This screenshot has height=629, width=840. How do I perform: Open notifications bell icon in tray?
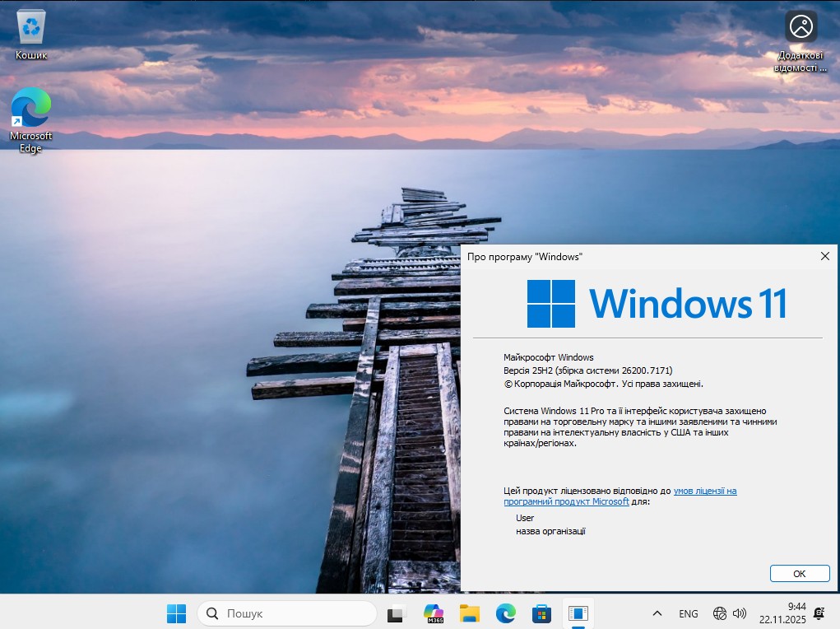pyautogui.click(x=819, y=613)
